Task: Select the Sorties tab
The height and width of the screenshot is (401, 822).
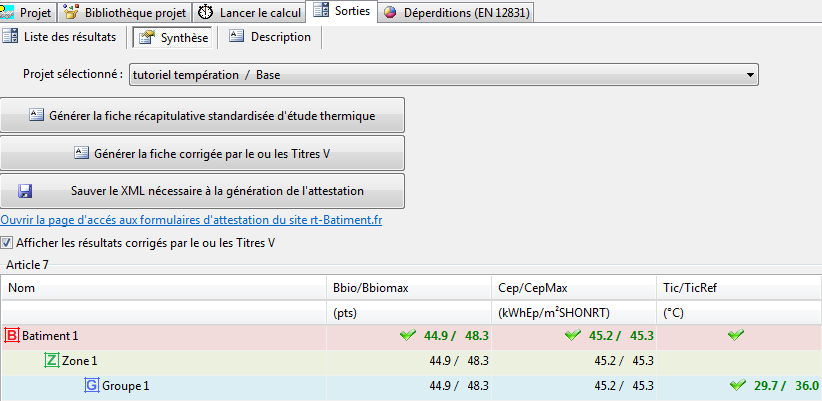Action: pos(344,11)
